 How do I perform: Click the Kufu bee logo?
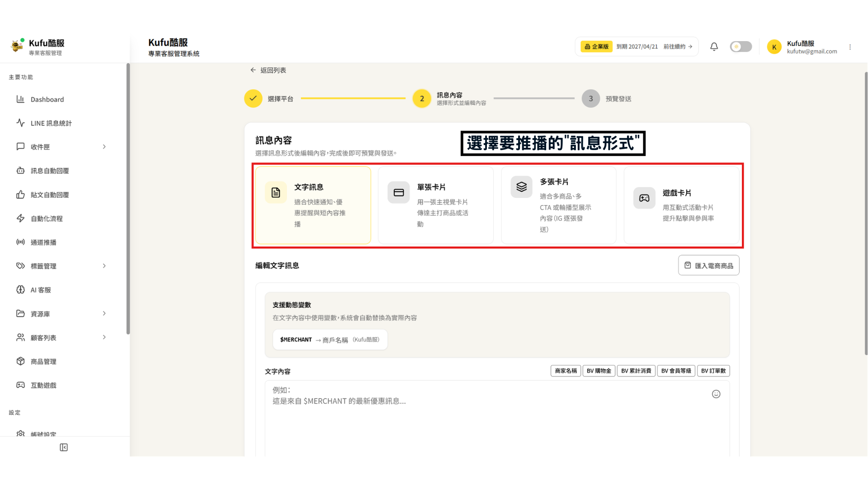pyautogui.click(x=17, y=46)
